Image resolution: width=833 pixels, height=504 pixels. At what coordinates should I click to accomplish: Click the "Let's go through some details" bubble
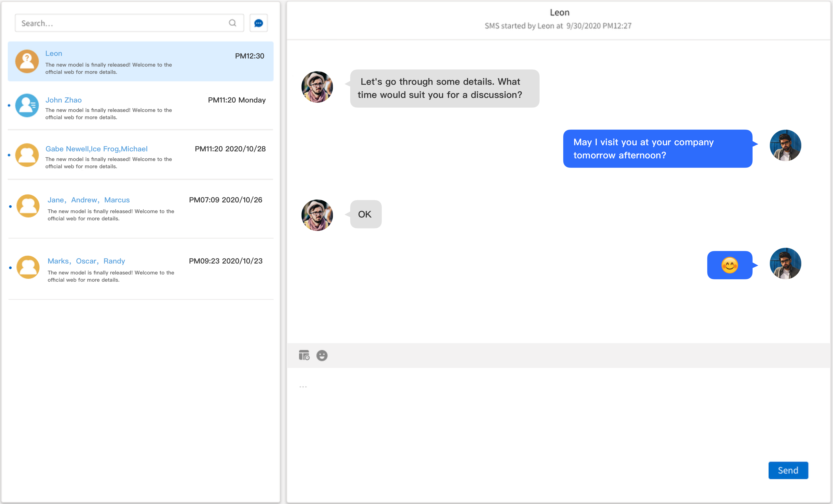444,88
